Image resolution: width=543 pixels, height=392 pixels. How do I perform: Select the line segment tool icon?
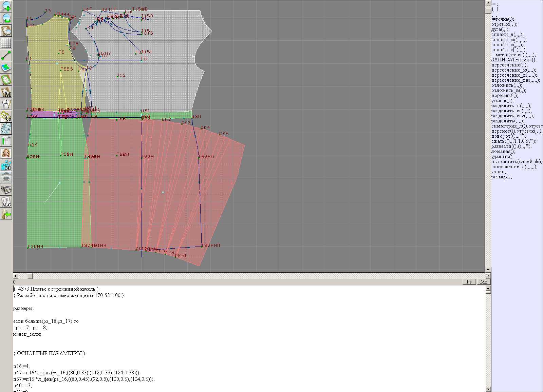(x=6, y=55)
